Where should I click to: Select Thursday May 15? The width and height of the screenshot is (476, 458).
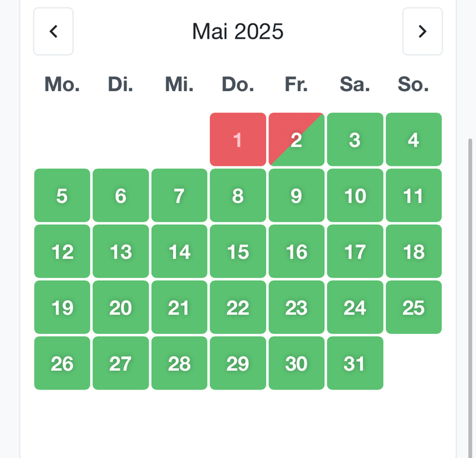238,252
